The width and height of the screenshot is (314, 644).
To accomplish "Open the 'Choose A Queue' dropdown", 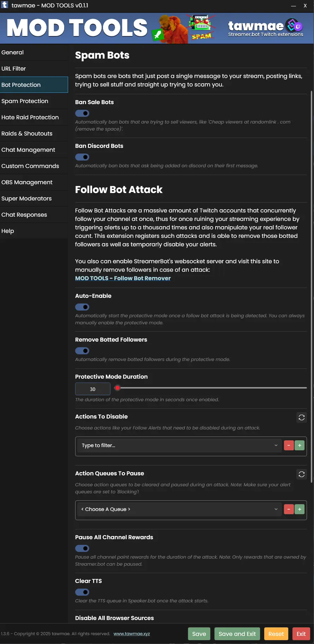I will (x=179, y=509).
